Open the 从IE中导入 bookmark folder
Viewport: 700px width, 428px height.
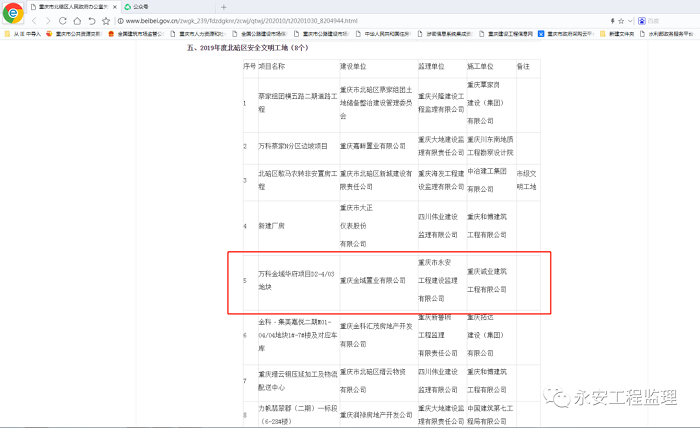point(22,33)
